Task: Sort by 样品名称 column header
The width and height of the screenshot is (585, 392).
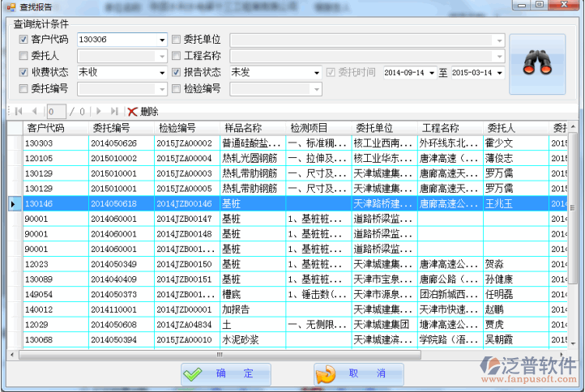Action: (x=242, y=128)
